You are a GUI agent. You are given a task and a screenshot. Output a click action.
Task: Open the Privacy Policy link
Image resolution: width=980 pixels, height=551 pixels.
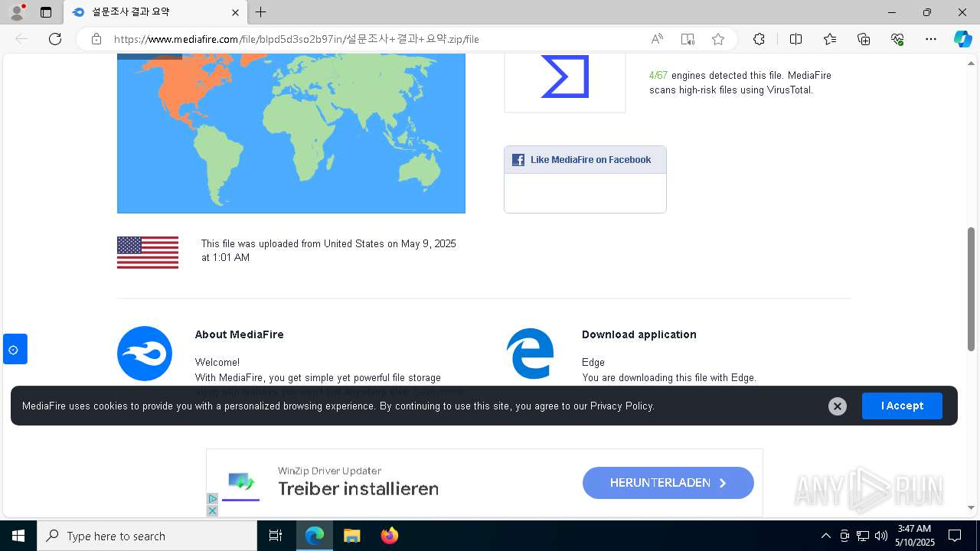tap(621, 406)
